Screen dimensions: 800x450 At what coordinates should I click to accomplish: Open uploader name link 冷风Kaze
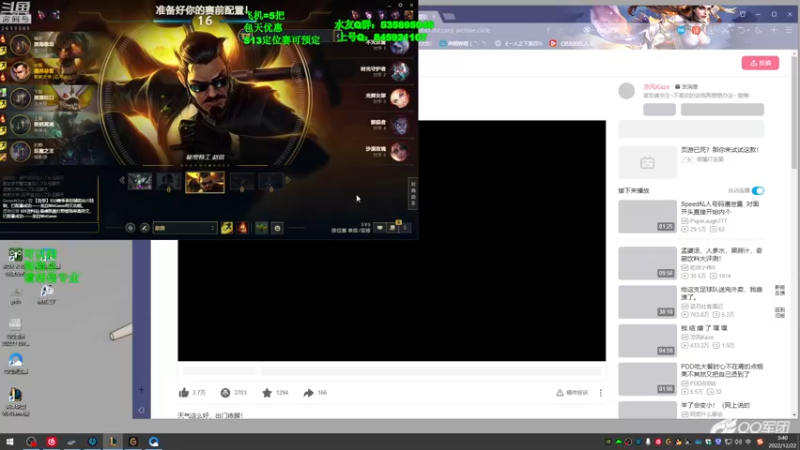(656, 87)
